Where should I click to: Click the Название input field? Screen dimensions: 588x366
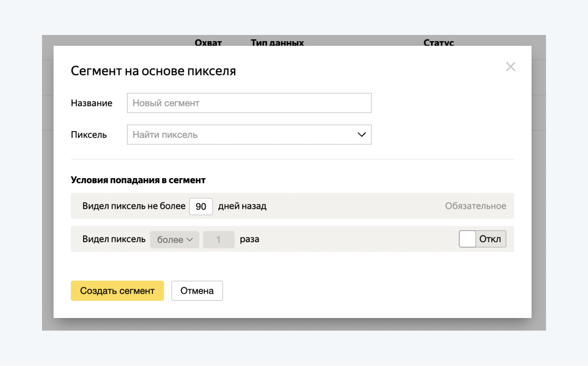point(249,103)
